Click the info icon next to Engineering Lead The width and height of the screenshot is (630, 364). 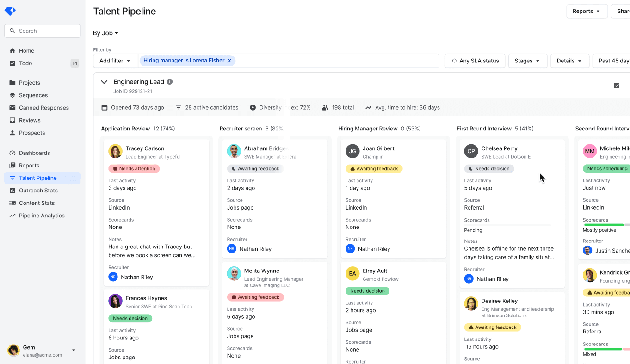point(169,81)
